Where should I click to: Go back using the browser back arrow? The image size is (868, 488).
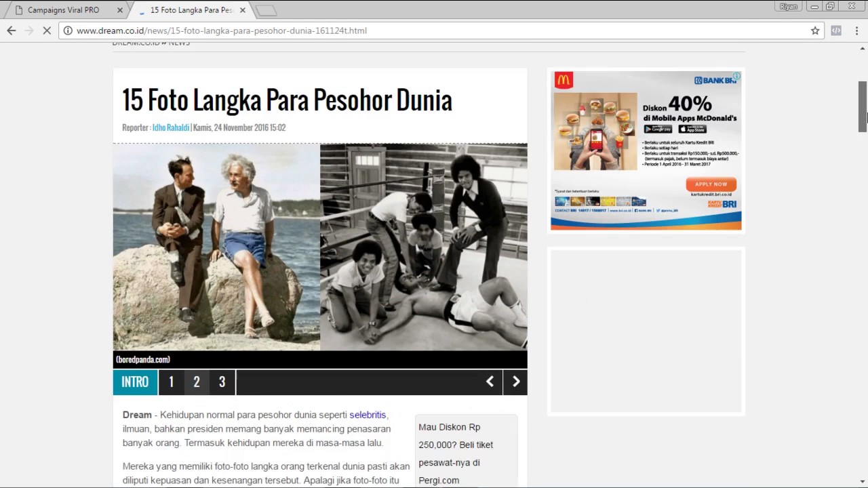12,30
